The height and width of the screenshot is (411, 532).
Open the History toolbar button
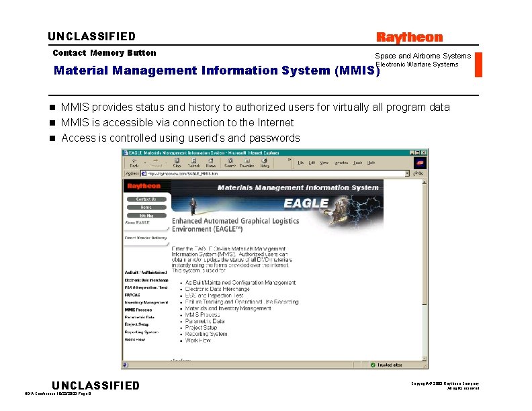tap(265, 163)
